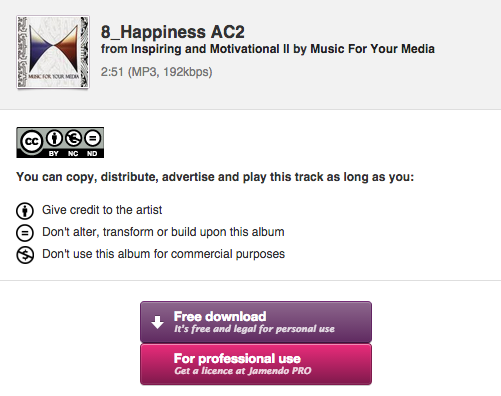Click the crossed-out euro icon in the badge

coord(73,138)
